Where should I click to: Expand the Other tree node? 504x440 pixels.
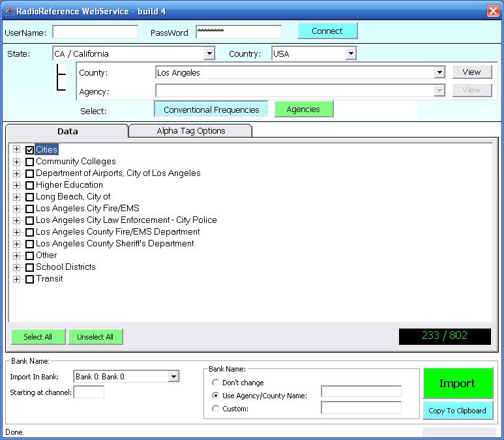tap(16, 255)
